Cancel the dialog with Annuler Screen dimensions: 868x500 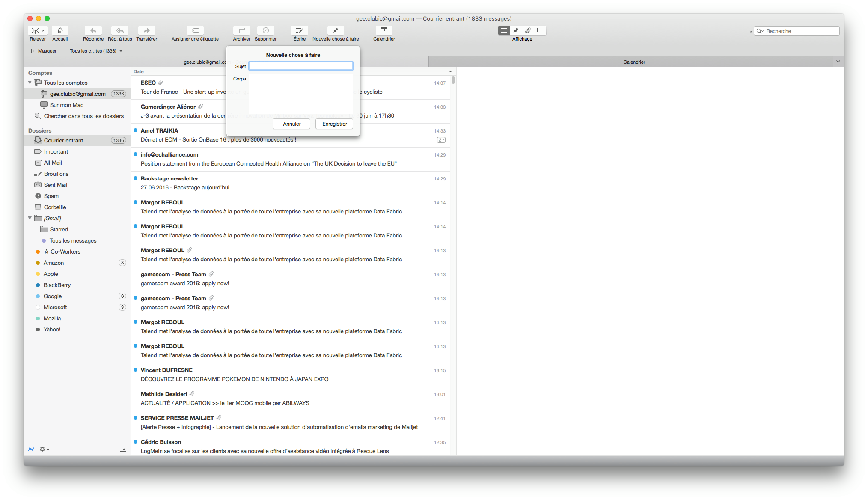pos(291,124)
